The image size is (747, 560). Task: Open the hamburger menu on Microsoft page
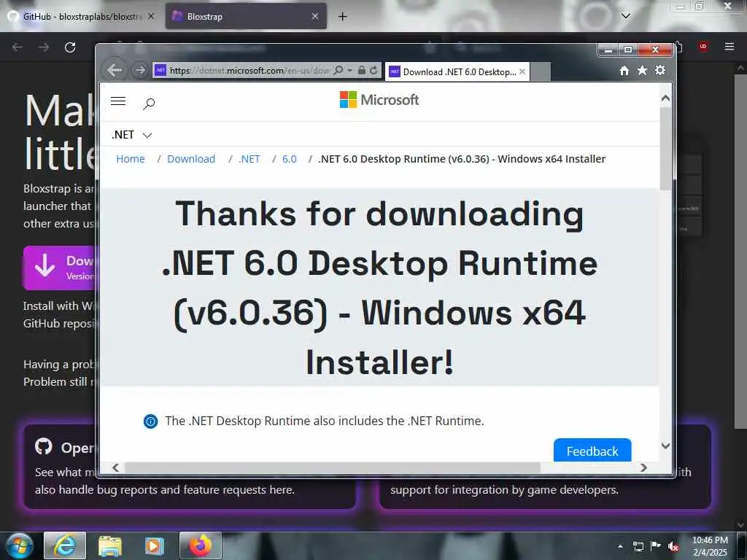[118, 101]
